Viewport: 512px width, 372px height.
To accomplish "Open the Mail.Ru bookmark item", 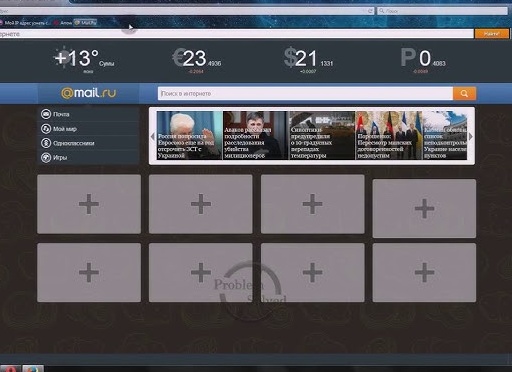I will click(x=85, y=23).
